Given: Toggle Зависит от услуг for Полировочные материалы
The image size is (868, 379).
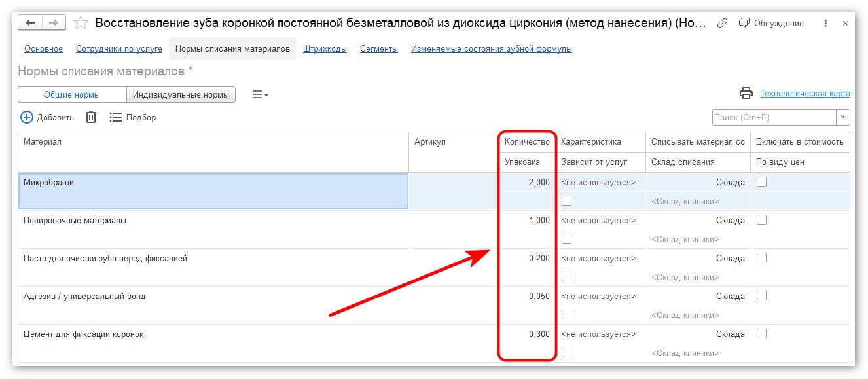Looking at the screenshot, I should point(566,239).
